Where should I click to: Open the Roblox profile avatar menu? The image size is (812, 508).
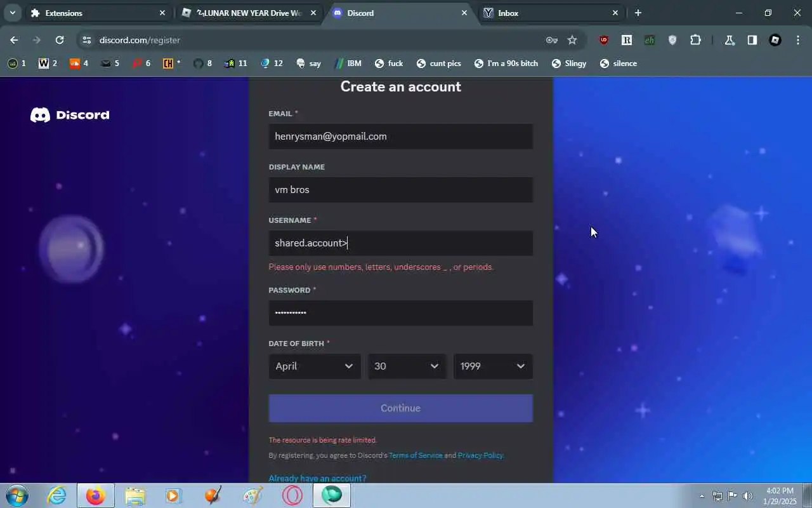tap(775, 40)
